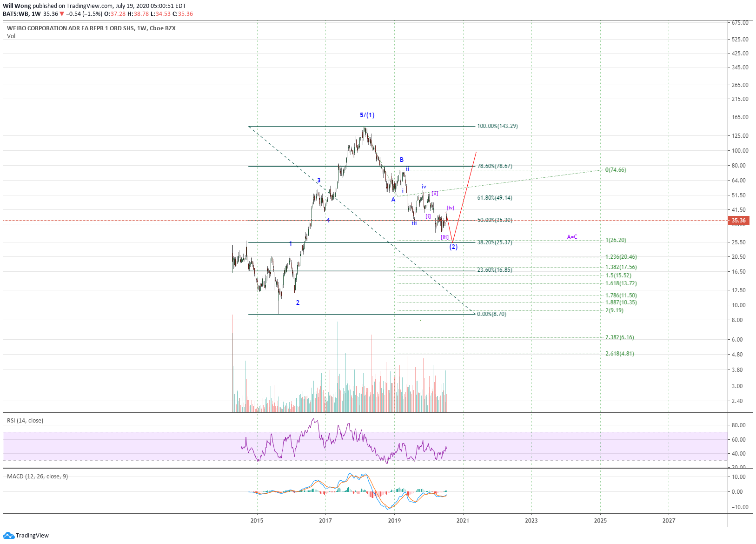756x544 pixels.
Task: Click the TradingView logo at bottom left
Action: point(26,535)
